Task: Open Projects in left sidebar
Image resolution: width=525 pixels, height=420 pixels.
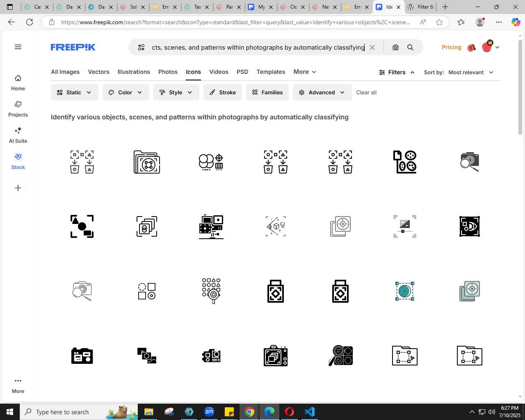Action: [18, 109]
